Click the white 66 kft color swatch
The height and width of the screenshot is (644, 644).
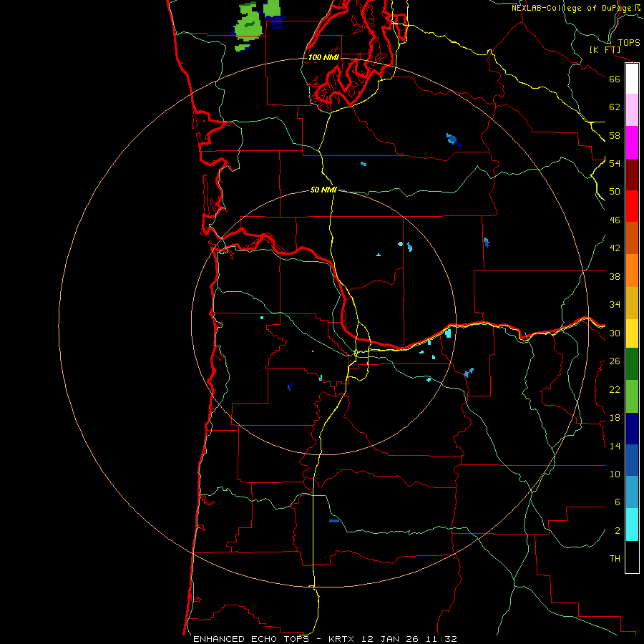(632, 79)
